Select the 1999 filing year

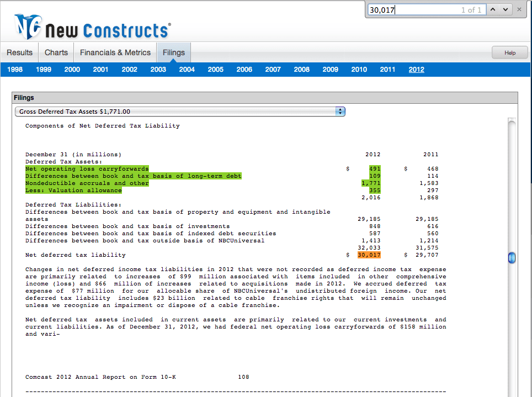click(44, 70)
